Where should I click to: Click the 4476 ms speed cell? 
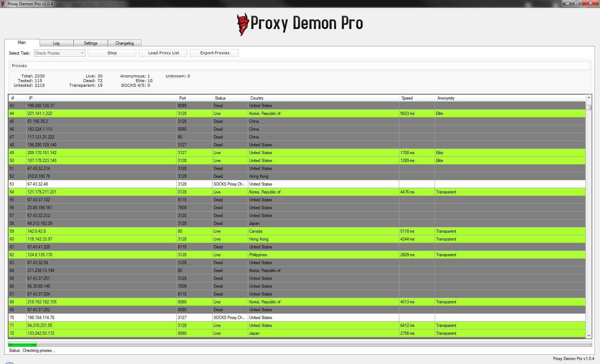point(417,192)
